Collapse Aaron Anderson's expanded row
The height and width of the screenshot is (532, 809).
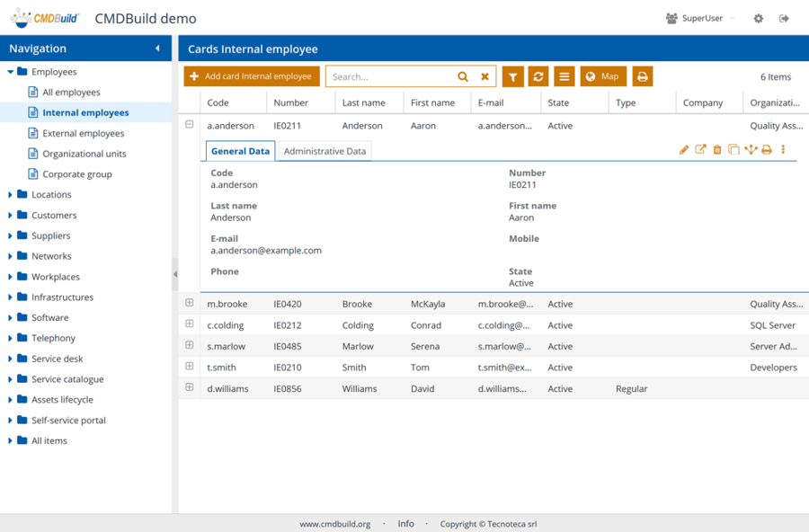point(189,124)
